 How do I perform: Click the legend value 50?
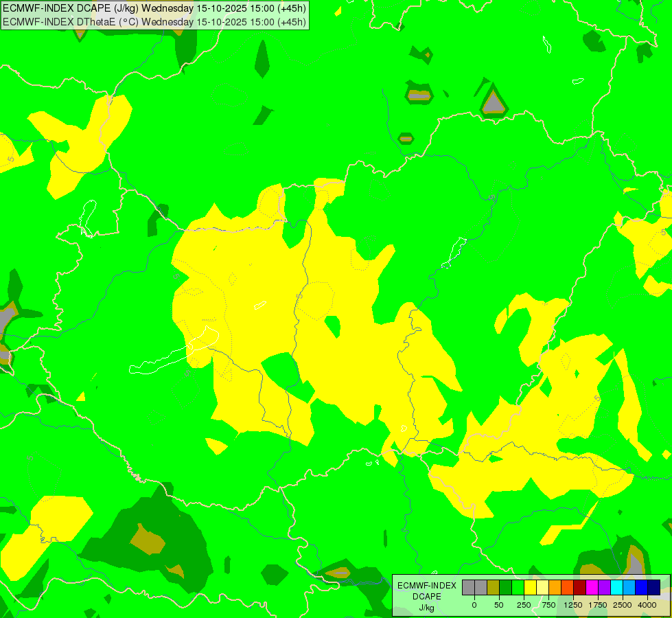point(499,605)
